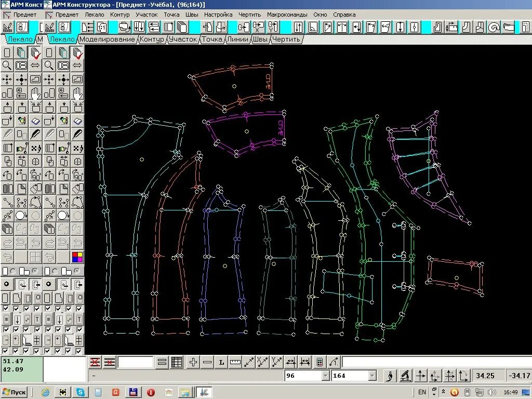Click the curve with number 1 icon
Viewport: 532px width, 399px height.
pyautogui.click(x=334, y=362)
